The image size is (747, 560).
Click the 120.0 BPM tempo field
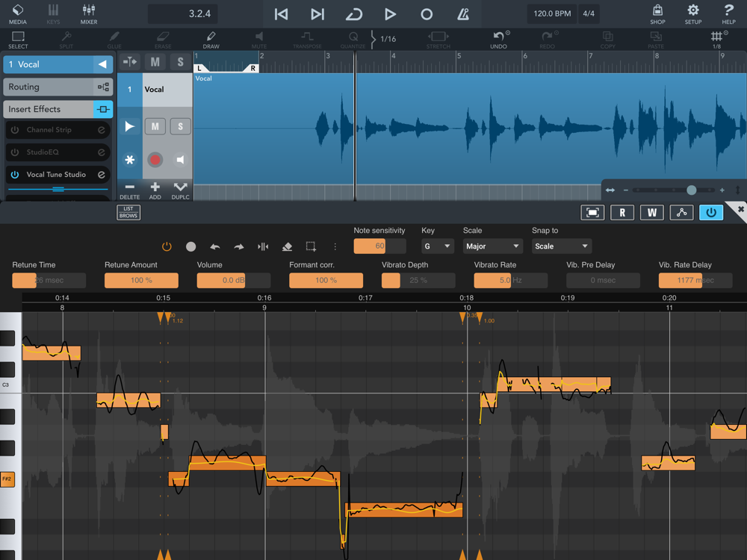[552, 14]
